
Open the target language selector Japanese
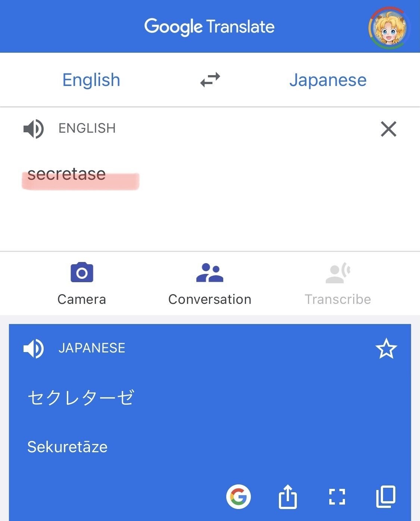(328, 79)
